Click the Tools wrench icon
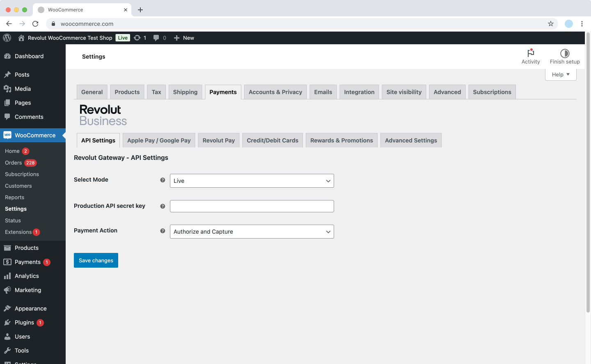 [7, 350]
